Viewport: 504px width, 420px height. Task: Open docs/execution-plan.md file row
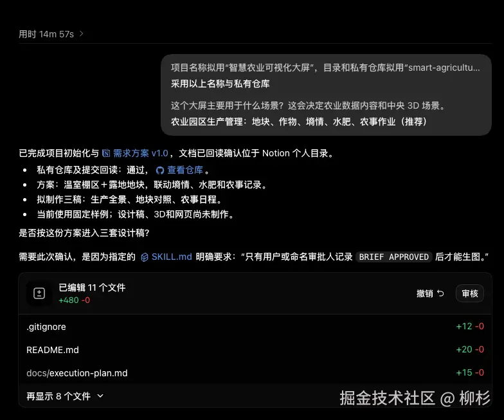tap(255, 373)
